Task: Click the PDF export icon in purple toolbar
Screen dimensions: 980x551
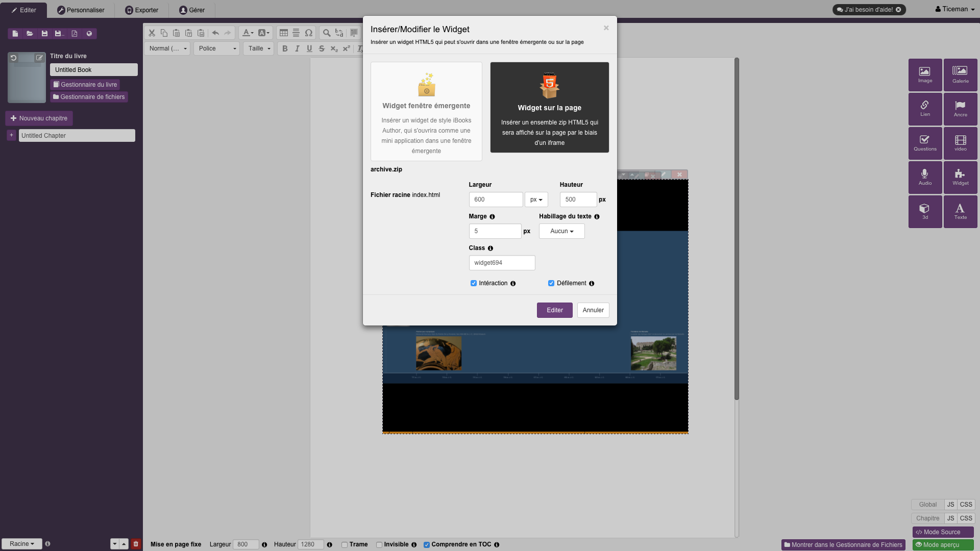Action: (75, 34)
